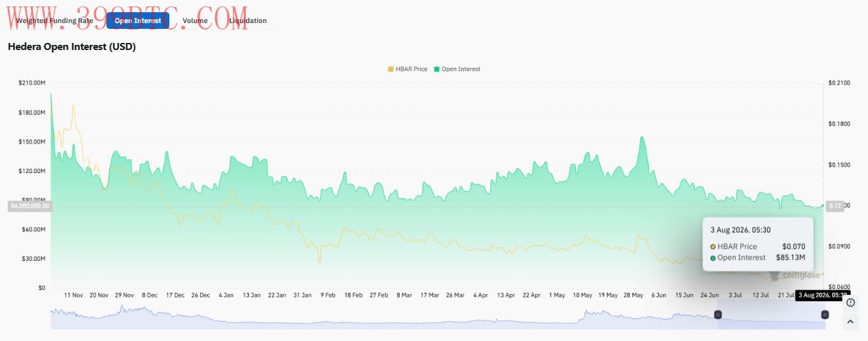Click the '19 May' x-axis date

click(608, 295)
